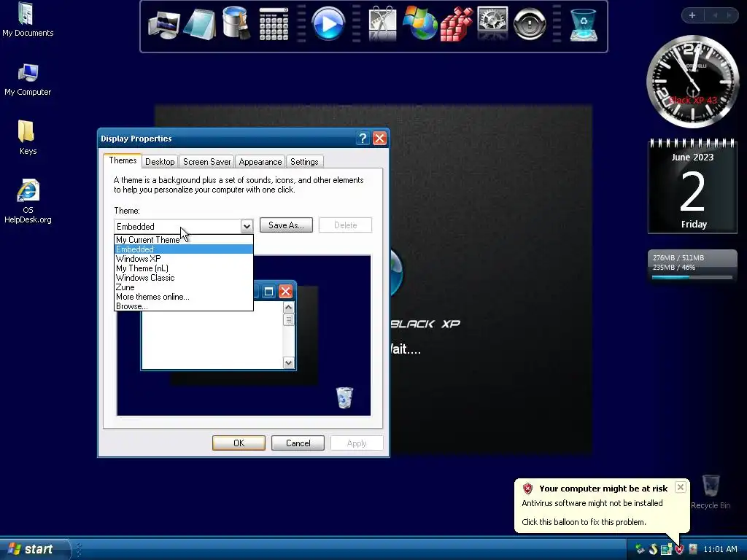Screen dimensions: 747x560
Task: Click the analog clock gadget
Action: (692, 82)
